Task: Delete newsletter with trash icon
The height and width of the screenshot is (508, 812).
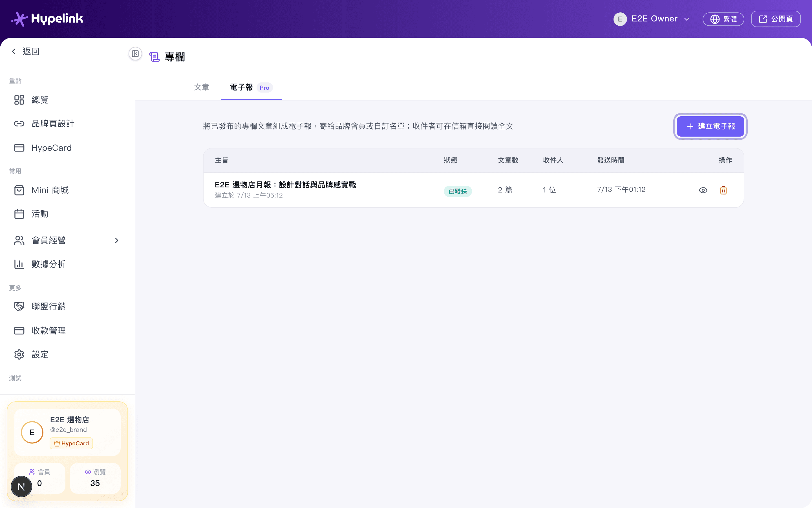Action: coord(723,190)
